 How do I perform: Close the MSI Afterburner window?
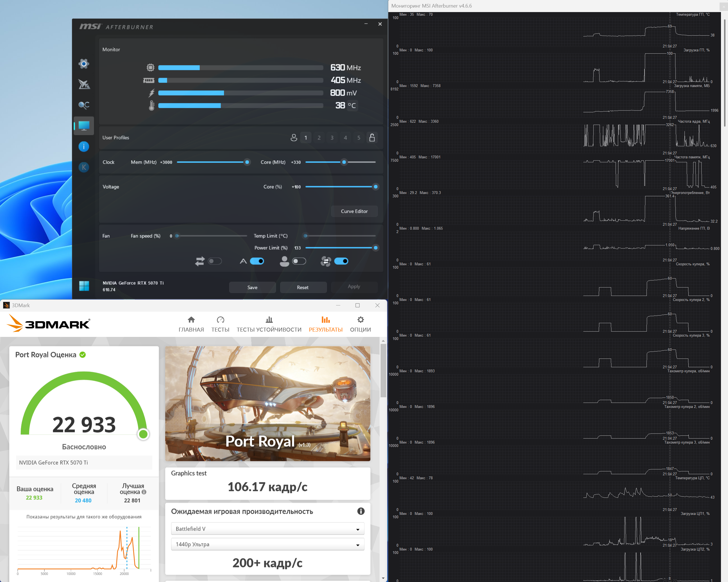pos(380,24)
